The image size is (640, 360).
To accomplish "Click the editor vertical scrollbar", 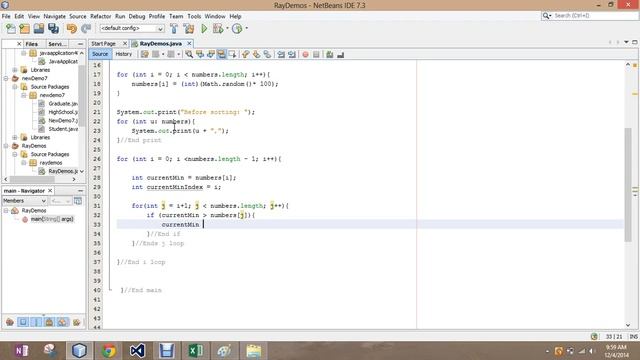I will coord(628,184).
